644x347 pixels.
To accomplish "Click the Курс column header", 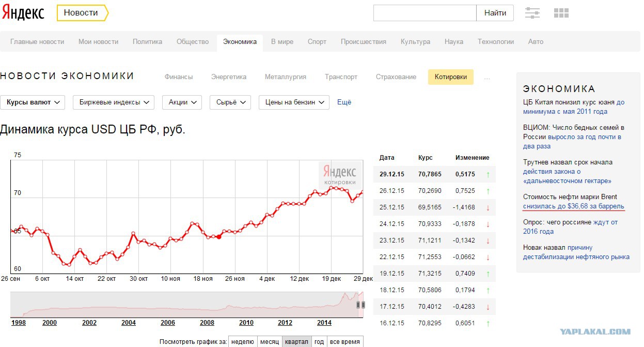I will click(x=426, y=158).
